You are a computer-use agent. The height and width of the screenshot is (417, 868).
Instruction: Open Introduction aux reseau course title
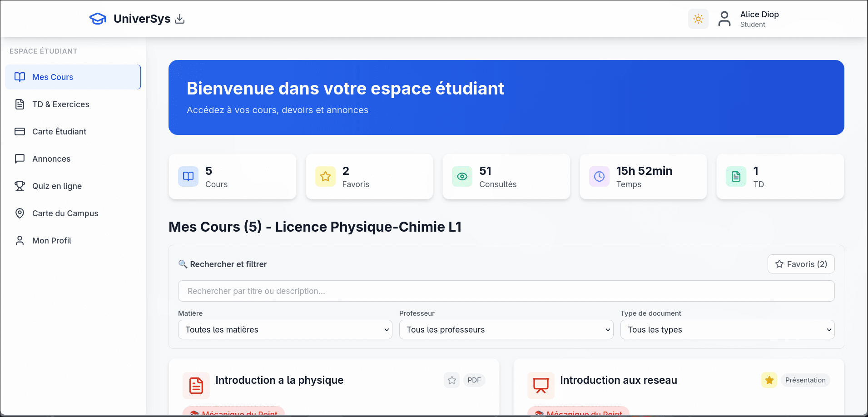(619, 380)
